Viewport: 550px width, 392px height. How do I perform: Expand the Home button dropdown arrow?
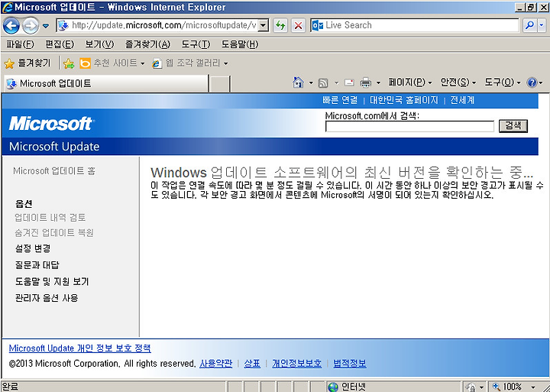tap(311, 83)
